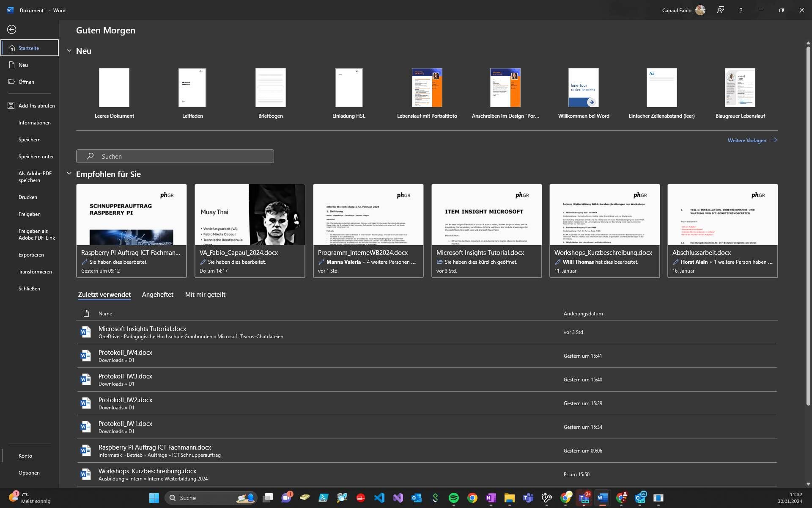Click the feedback person icon in the title bar
This screenshot has width=812, height=508.
pyautogui.click(x=721, y=10)
